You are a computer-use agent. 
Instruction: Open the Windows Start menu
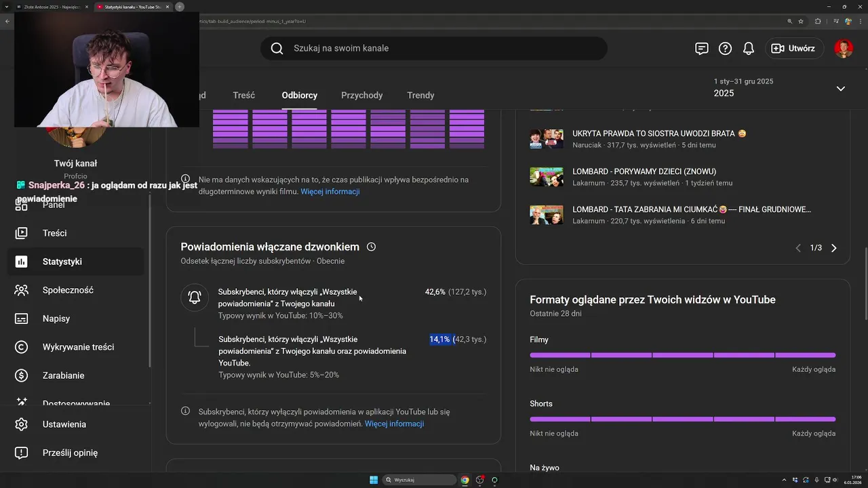[374, 480]
